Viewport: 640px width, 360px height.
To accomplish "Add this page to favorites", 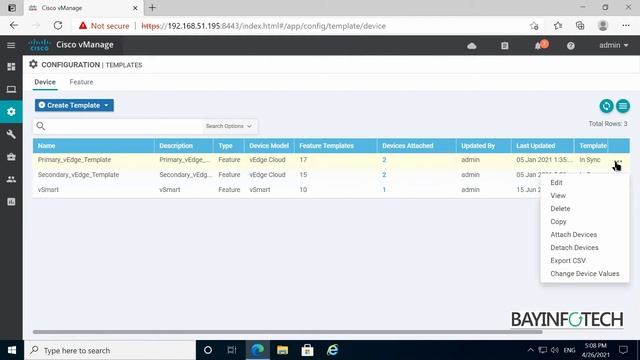I will click(534, 26).
